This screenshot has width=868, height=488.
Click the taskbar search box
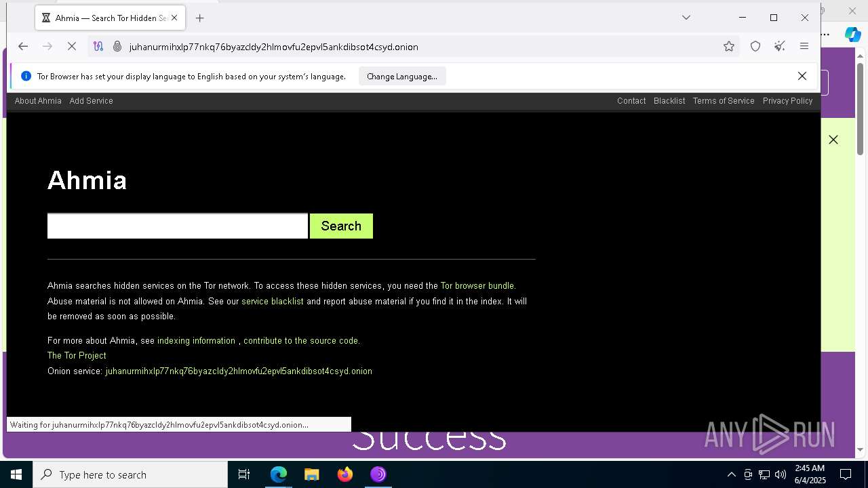point(130,474)
